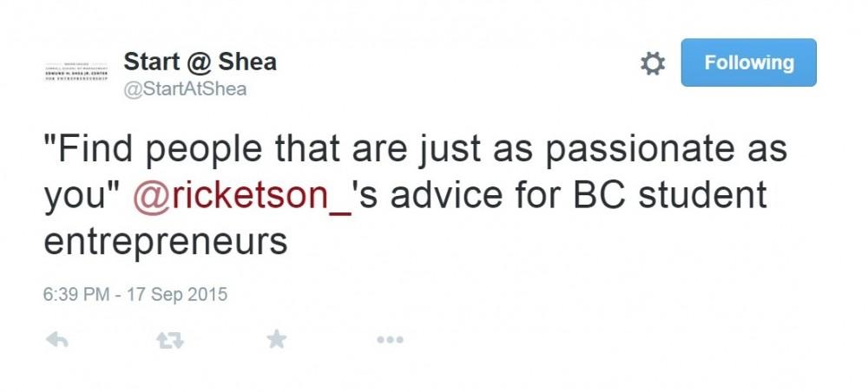Favorite the tweet with the star icon
Image resolution: width=868 pixels, height=392 pixels.
pyautogui.click(x=276, y=339)
